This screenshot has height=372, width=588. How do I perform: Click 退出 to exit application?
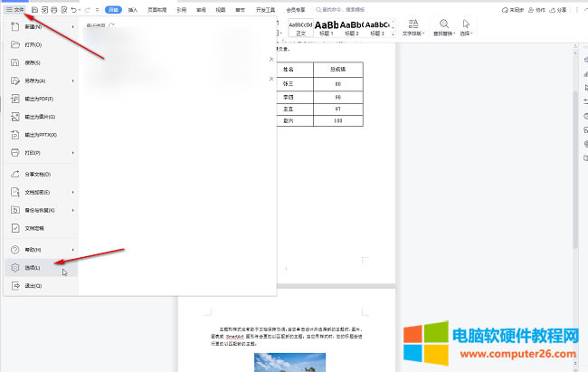click(x=32, y=285)
